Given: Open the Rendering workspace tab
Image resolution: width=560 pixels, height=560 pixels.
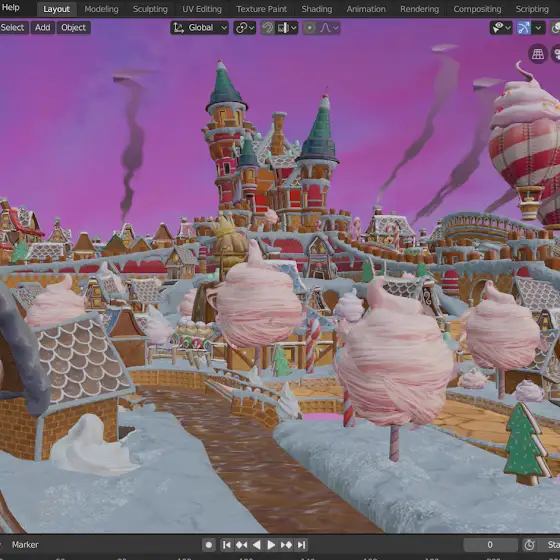Looking at the screenshot, I should [419, 9].
